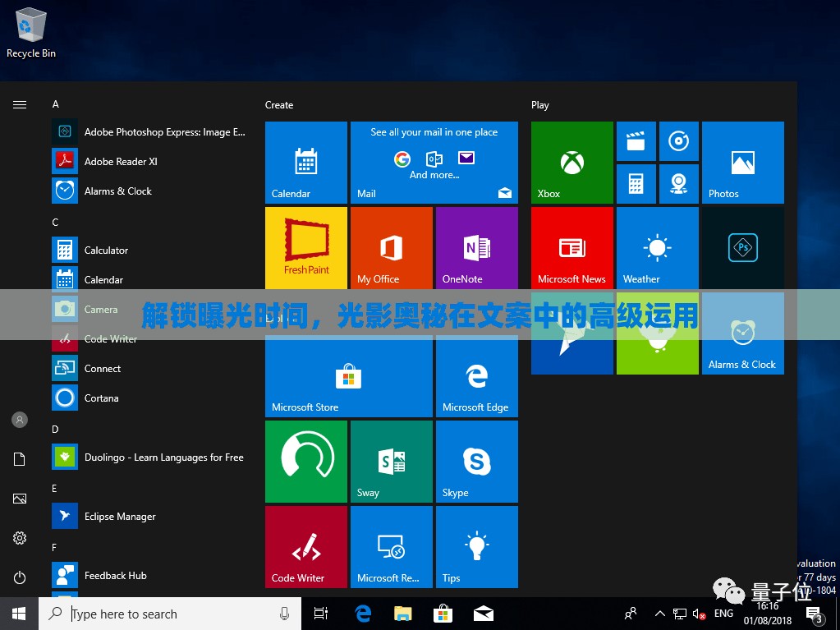Launch the Sway tile

[392, 462]
